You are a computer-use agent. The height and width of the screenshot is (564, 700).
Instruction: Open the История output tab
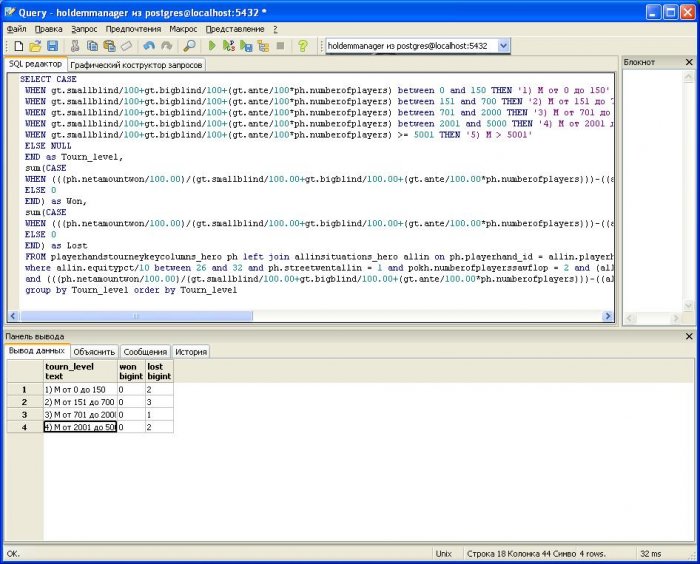(191, 352)
